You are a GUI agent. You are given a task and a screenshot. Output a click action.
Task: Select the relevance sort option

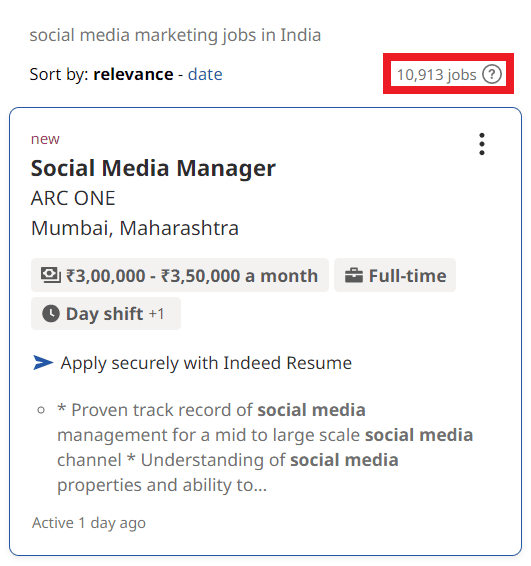coord(133,74)
